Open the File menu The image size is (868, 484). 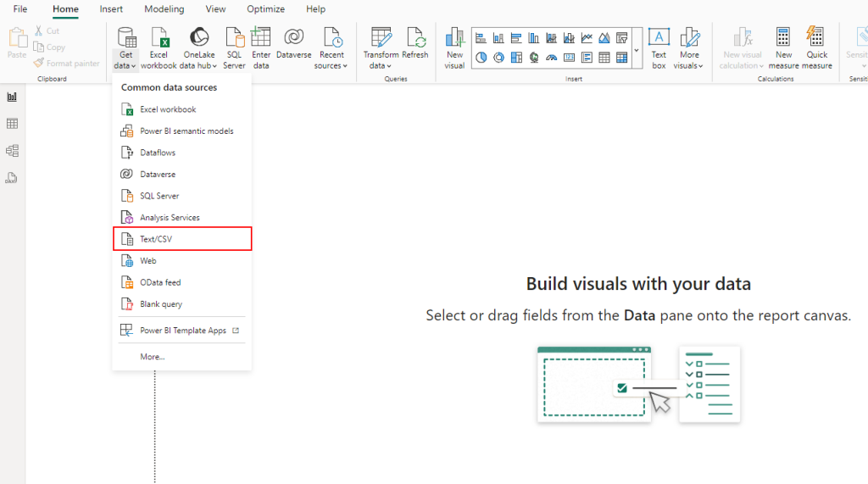coord(20,8)
